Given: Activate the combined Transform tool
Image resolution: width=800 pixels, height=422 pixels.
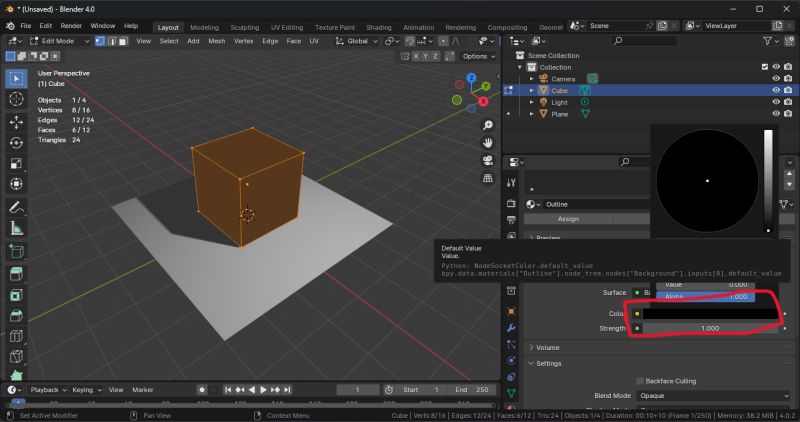Looking at the screenshot, I should pyautogui.click(x=16, y=184).
